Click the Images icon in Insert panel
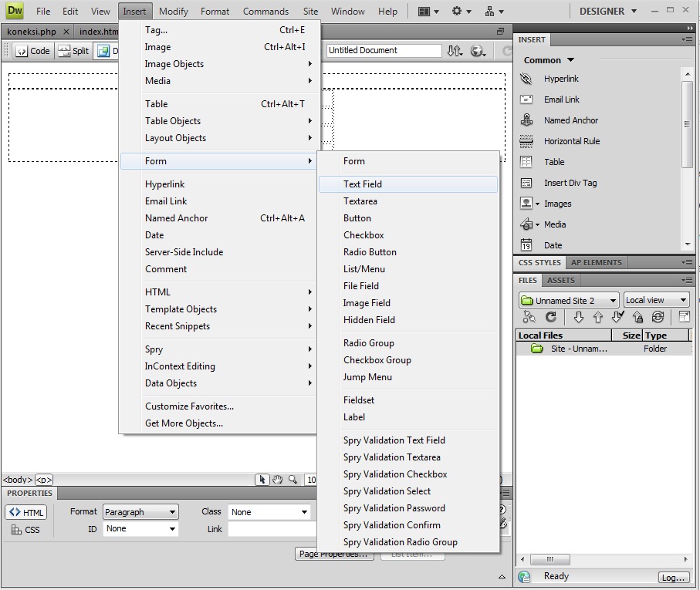Image resolution: width=700 pixels, height=590 pixels. click(526, 204)
